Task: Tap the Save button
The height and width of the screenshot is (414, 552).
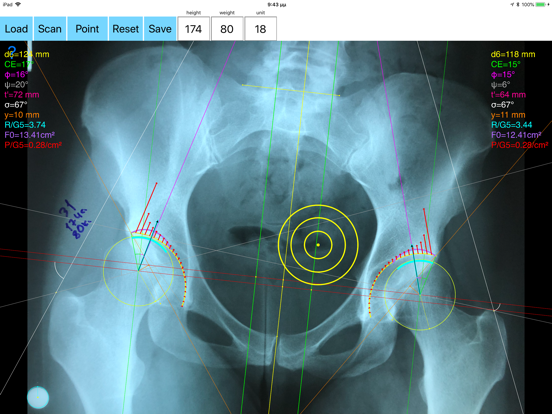Action: (160, 29)
